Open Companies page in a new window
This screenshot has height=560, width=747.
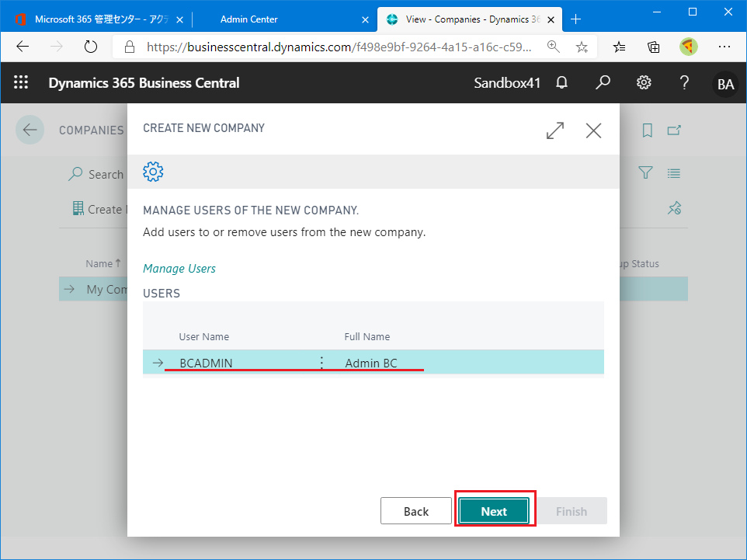tap(674, 130)
